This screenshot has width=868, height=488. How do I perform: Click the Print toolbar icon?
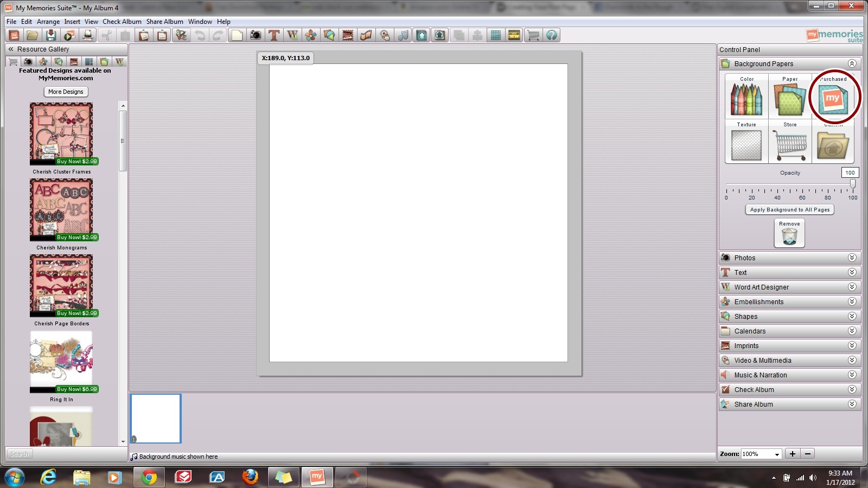click(87, 35)
